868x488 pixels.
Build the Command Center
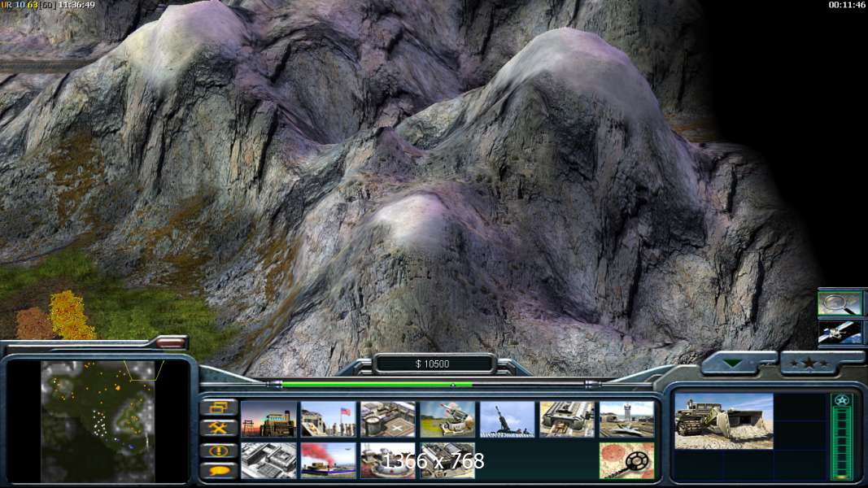[447, 460]
